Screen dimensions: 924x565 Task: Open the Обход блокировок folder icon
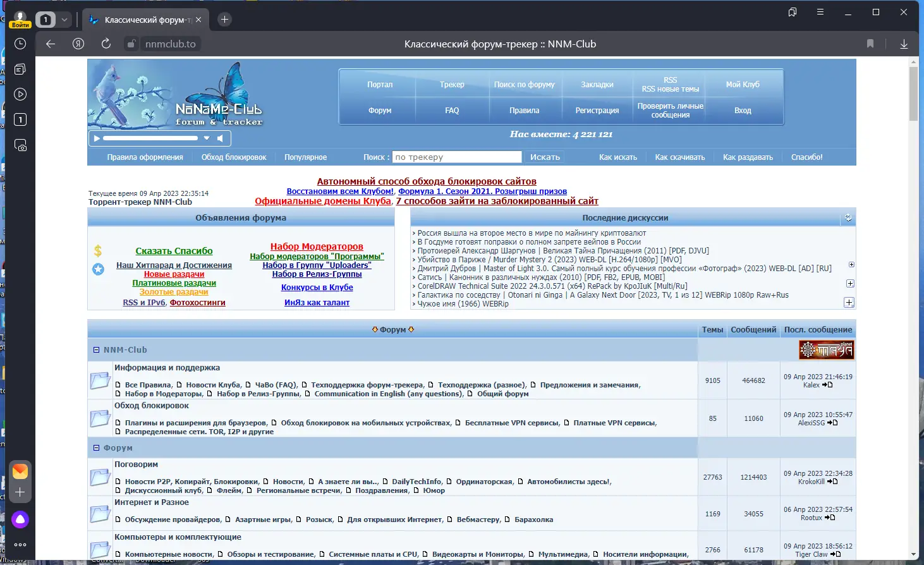tap(100, 418)
